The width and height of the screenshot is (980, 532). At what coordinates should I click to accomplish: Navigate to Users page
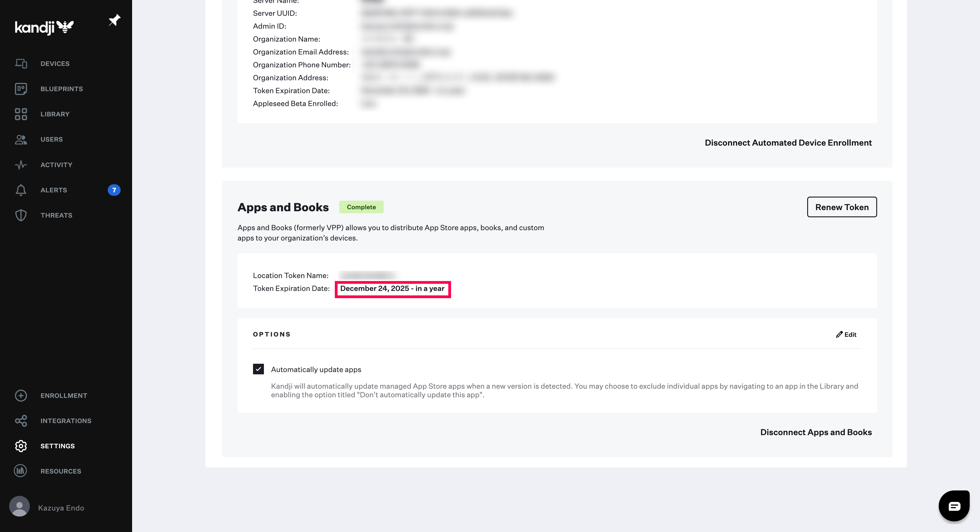[52, 139]
